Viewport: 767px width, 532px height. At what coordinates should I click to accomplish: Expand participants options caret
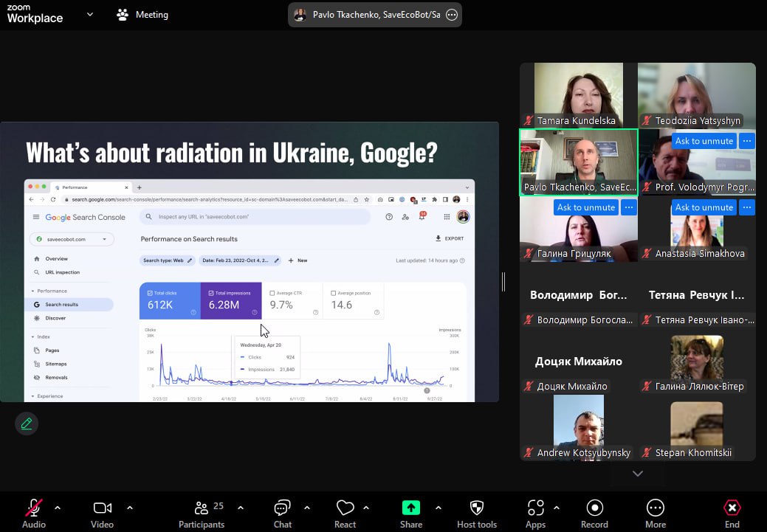coord(240,508)
